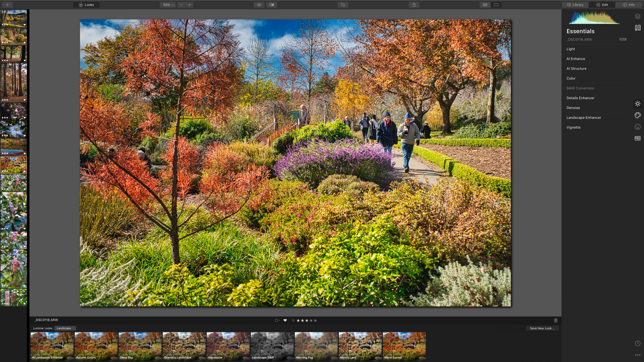This screenshot has width=644, height=362.
Task: Click Save New Look button
Action: [542, 328]
